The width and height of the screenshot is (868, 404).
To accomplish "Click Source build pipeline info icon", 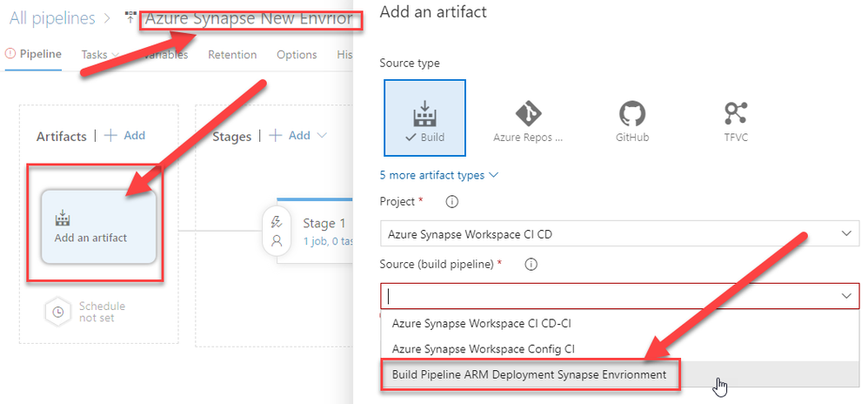I will click(x=531, y=264).
